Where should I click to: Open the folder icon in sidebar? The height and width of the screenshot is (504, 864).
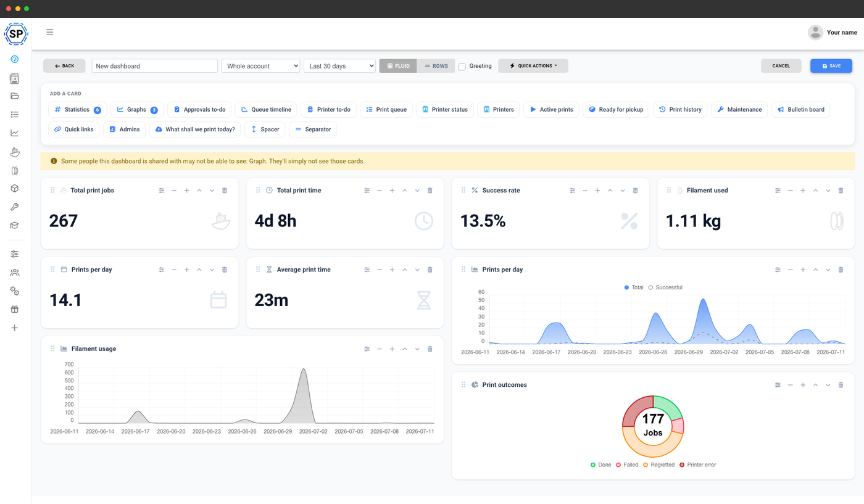coord(15,96)
